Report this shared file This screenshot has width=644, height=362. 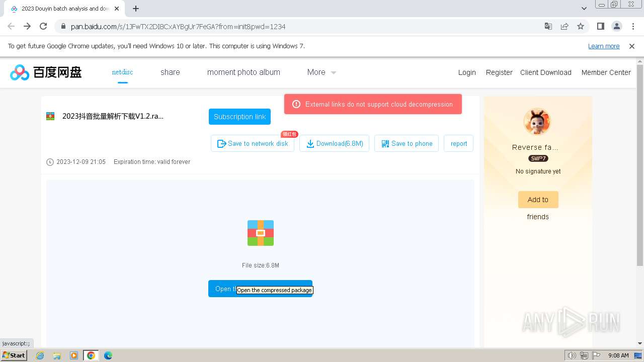click(459, 143)
